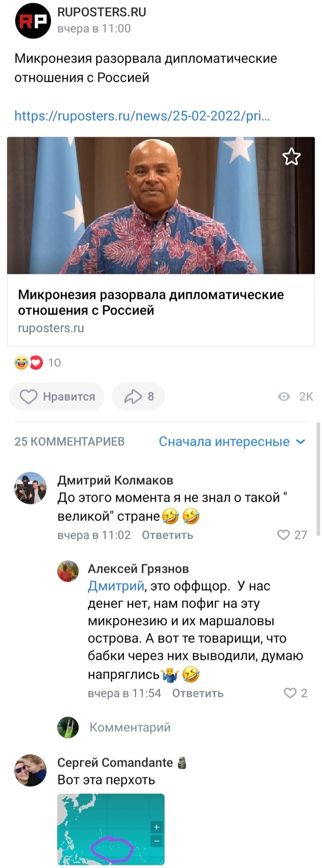Viewport: 322px width, 868px height.
Task: Like Дмитрий Колмаков's comment
Action: click(284, 534)
